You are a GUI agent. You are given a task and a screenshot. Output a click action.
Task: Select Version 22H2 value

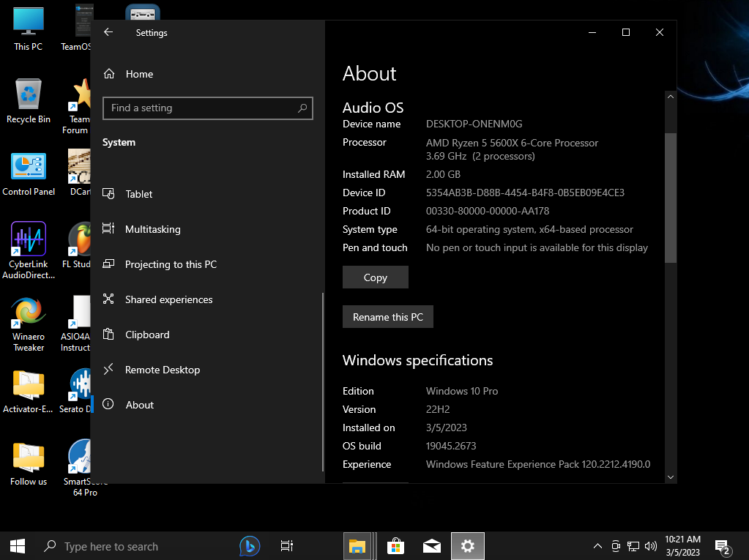tap(438, 410)
